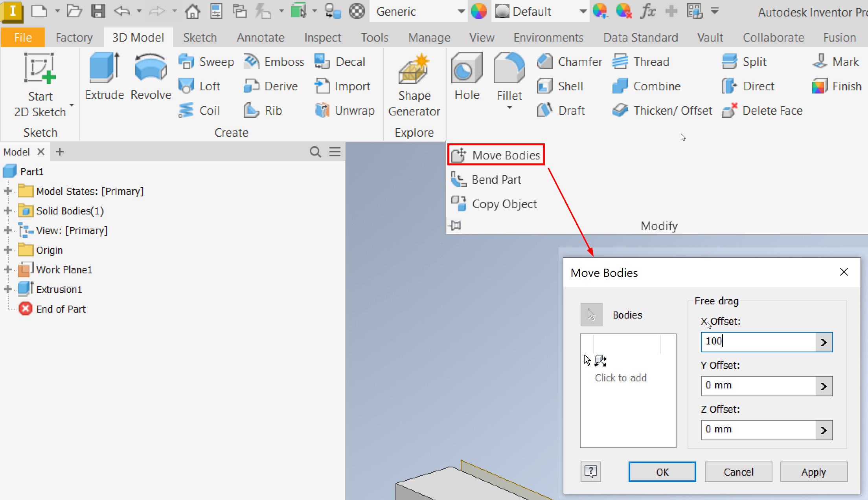Switch to the Sketch ribbon tab
Viewport: 868px width, 500px height.
pyautogui.click(x=200, y=37)
